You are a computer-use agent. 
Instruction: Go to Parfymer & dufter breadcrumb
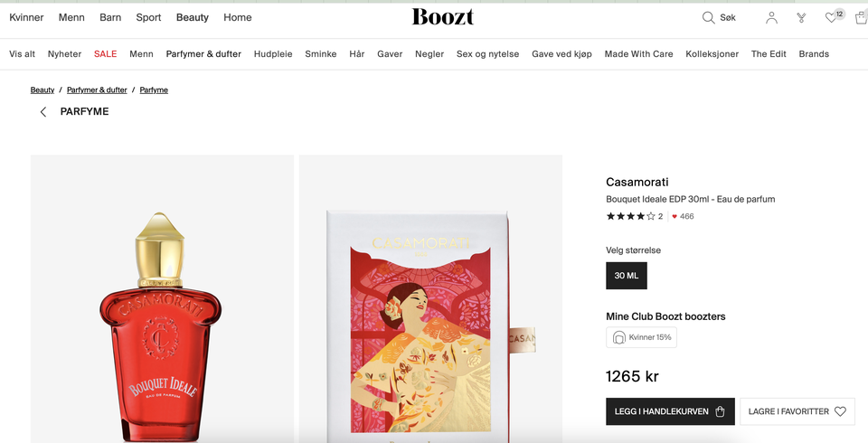(97, 90)
